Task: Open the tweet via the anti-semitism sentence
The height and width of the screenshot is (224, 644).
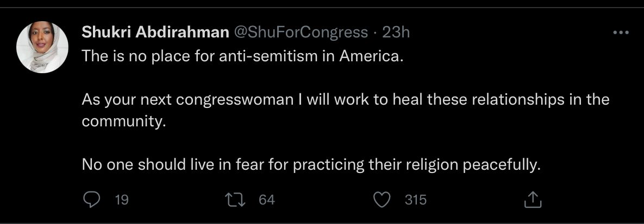Action: tap(243, 56)
